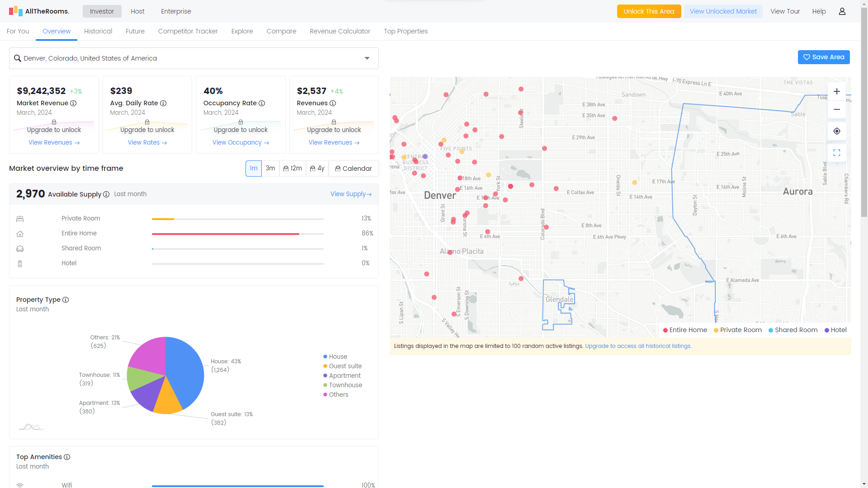This screenshot has width=868, height=488.
Task: Click the chart watermark icon below pie
Action: point(31,427)
